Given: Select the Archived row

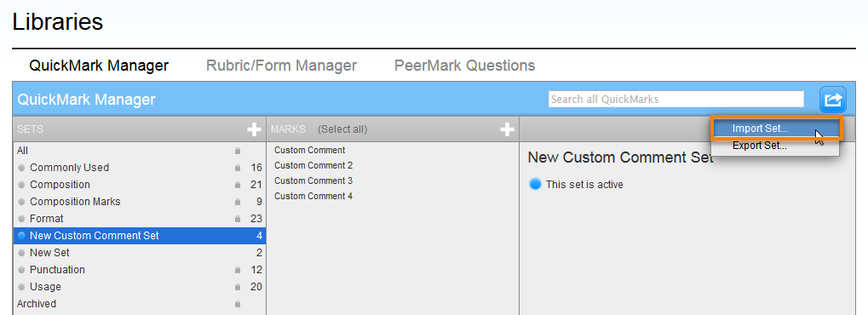Looking at the screenshot, I should click(140, 304).
